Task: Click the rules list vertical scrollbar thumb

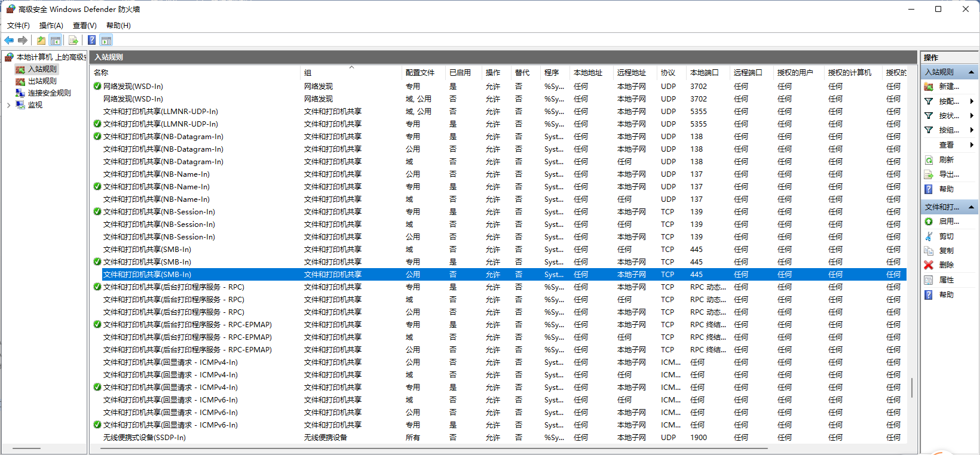Action: point(912,388)
